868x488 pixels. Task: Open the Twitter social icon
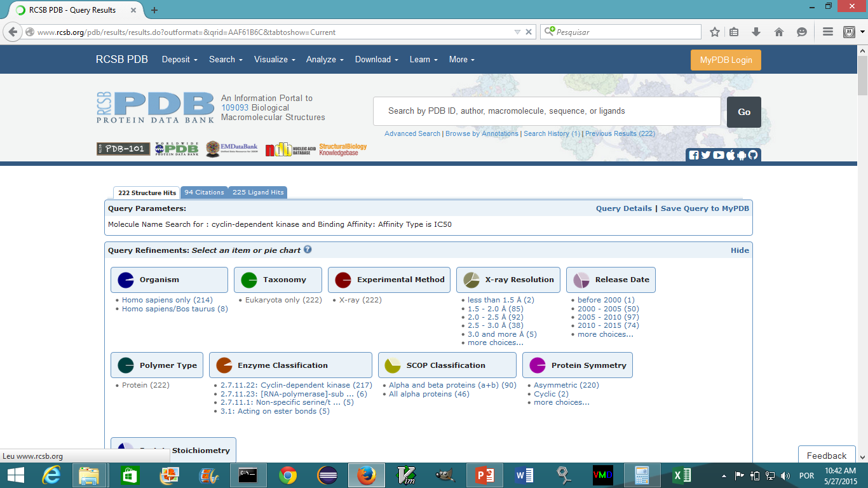click(706, 155)
